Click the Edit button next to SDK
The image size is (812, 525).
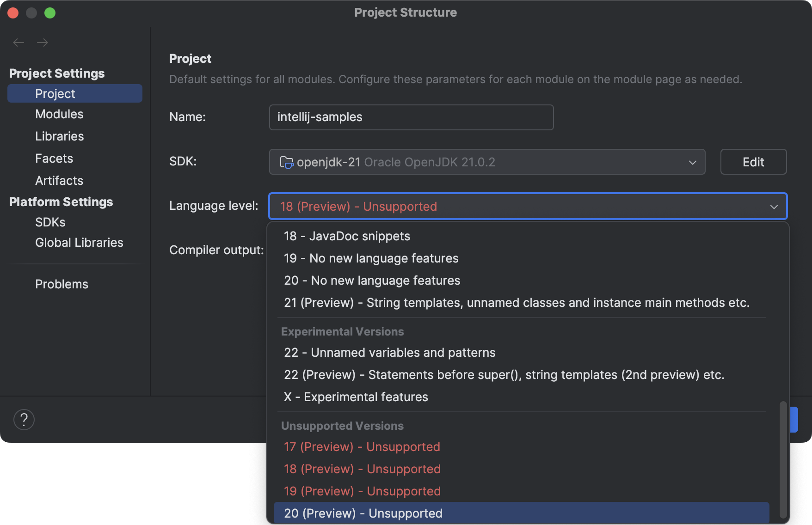click(x=753, y=162)
